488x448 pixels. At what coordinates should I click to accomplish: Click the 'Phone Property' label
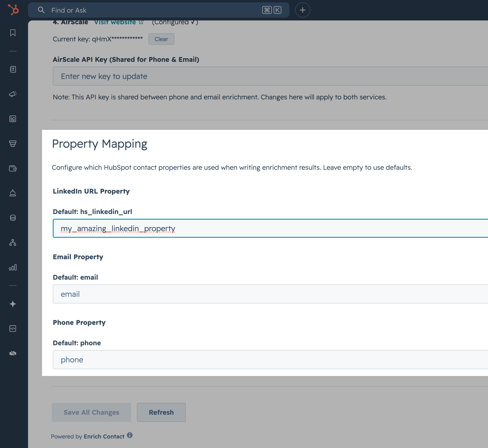79,322
